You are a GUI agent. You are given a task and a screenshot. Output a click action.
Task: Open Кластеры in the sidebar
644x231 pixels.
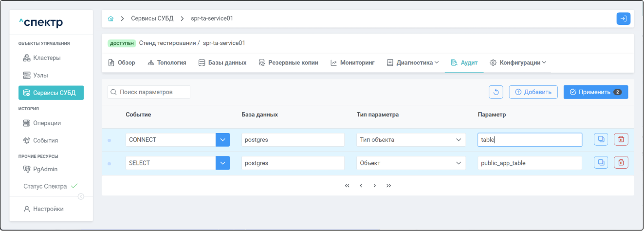point(47,58)
